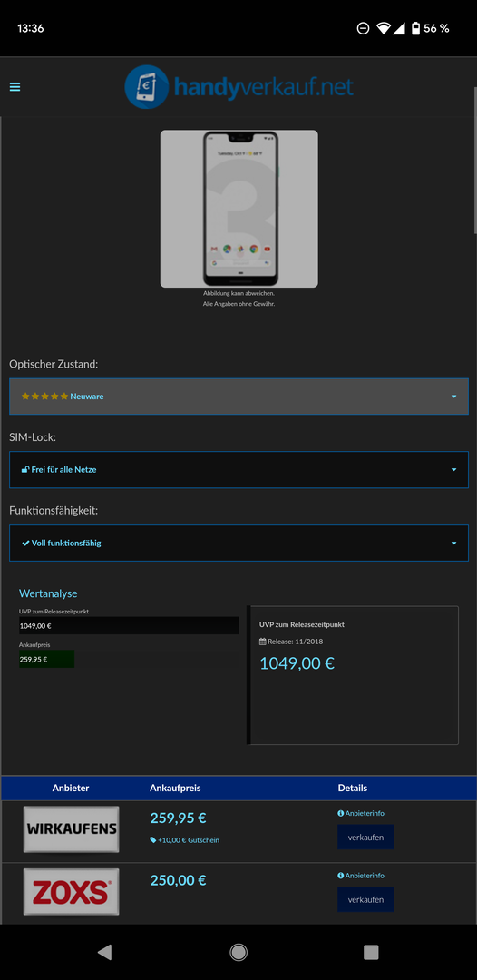Click the ZOXS provider logo
Screen dimensions: 477x980
[x=71, y=891]
